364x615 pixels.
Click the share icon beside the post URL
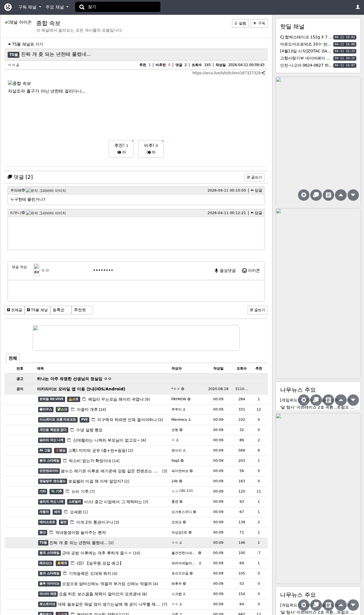click(x=263, y=73)
